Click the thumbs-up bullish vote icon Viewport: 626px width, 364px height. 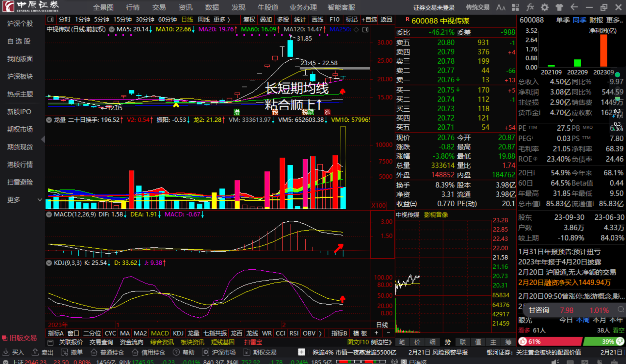(523, 341)
